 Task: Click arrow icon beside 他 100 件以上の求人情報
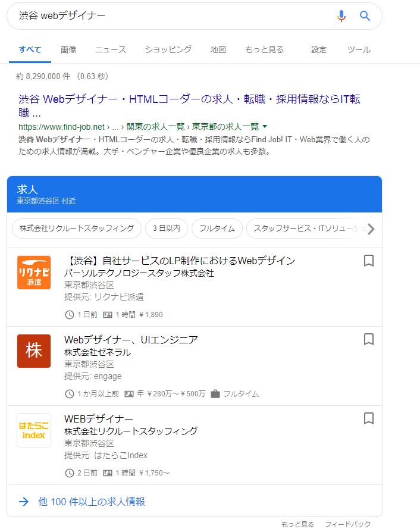[x=24, y=502]
